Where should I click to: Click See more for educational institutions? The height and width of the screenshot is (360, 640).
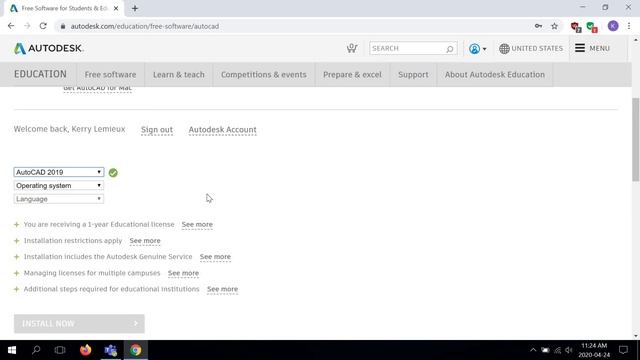pyautogui.click(x=222, y=289)
